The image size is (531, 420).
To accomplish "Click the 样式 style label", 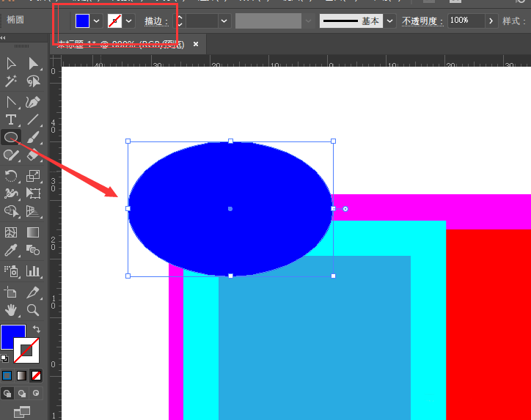I will (x=513, y=21).
